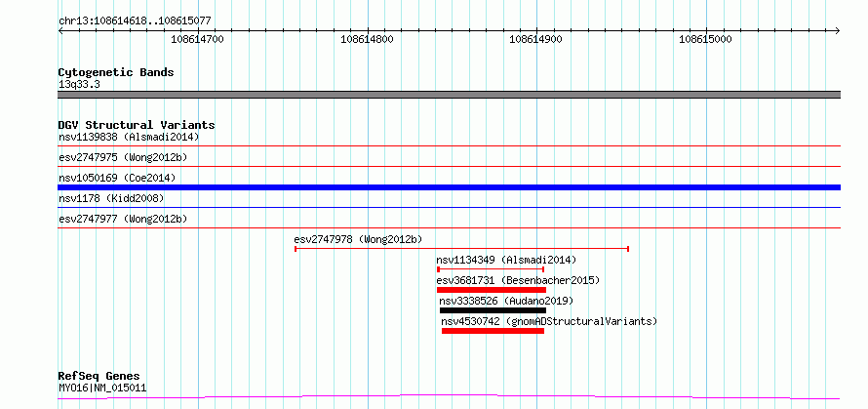Click the 108614900 ruler tick label

pos(535,39)
